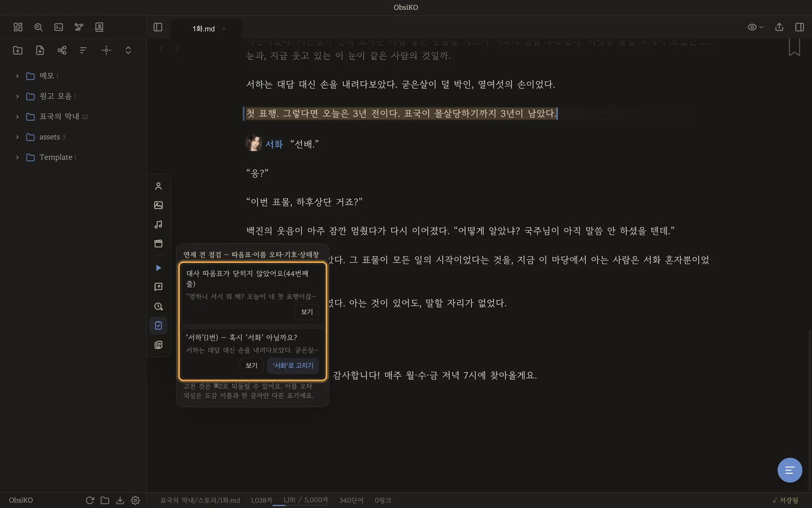Open the scene clapperboard tool

tap(158, 244)
